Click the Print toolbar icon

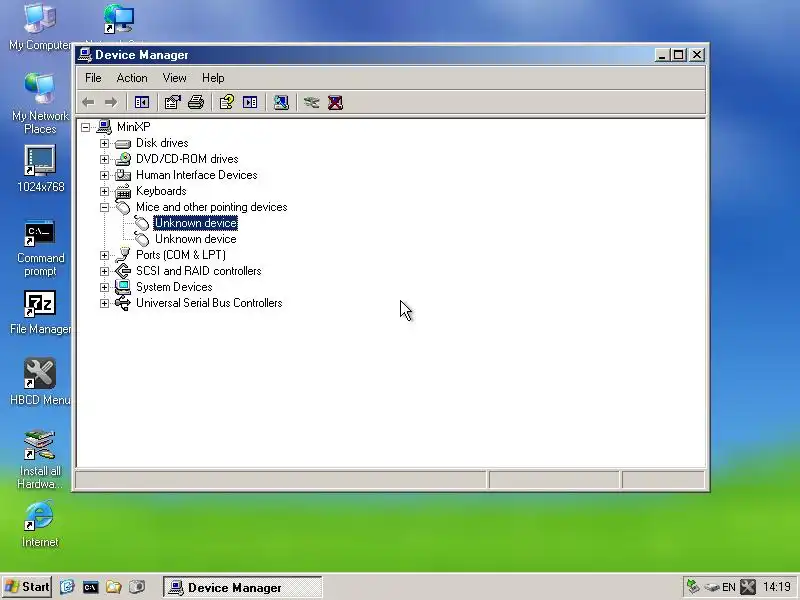coord(196,103)
